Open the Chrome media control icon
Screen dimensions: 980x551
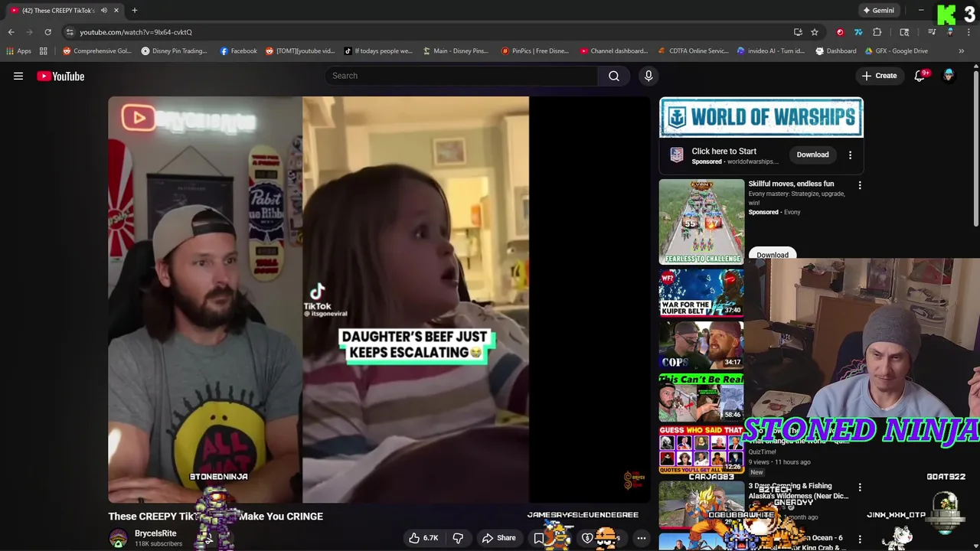[x=932, y=32]
